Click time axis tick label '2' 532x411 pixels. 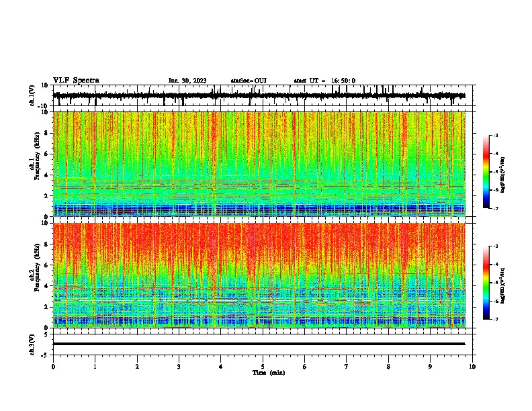pyautogui.click(x=137, y=367)
